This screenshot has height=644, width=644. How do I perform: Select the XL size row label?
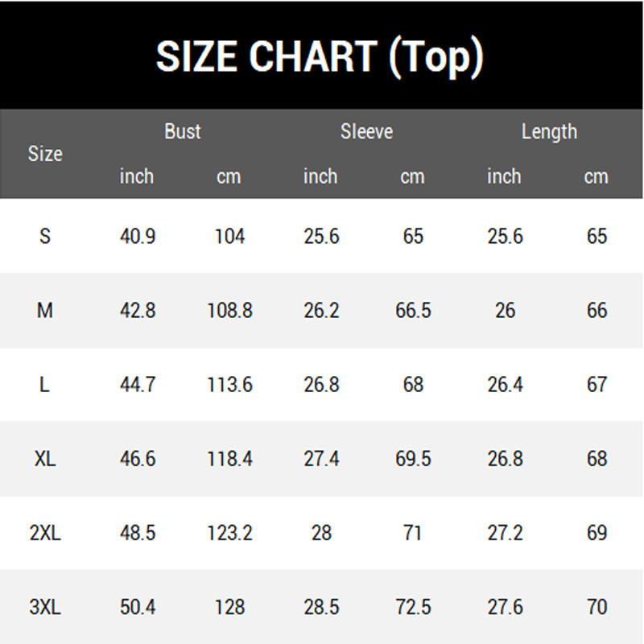(x=45, y=458)
